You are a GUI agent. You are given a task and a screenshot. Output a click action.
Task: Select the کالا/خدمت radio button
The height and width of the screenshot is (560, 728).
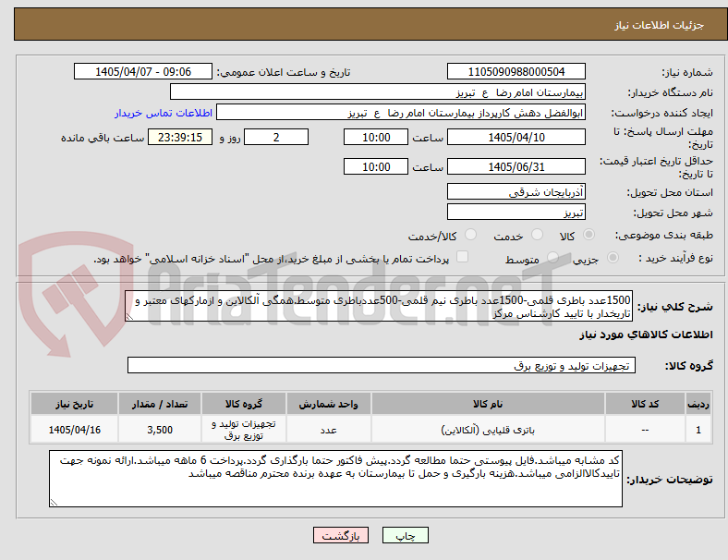(470, 235)
